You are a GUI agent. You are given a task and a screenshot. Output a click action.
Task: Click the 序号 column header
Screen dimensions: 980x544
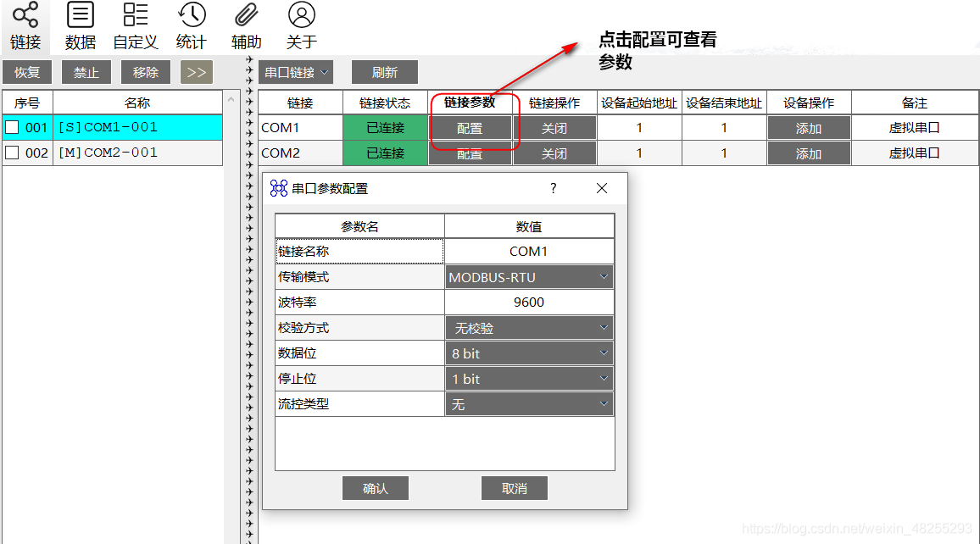(x=27, y=103)
